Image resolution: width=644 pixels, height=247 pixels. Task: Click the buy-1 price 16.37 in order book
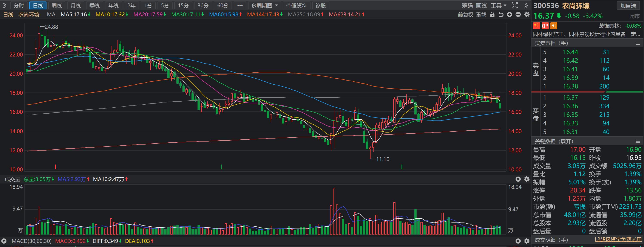(x=570, y=98)
